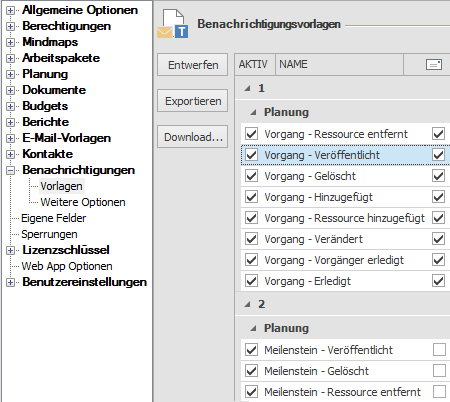Toggle mail checkbox for Vorgang - Ressource entfernt

coord(439,134)
